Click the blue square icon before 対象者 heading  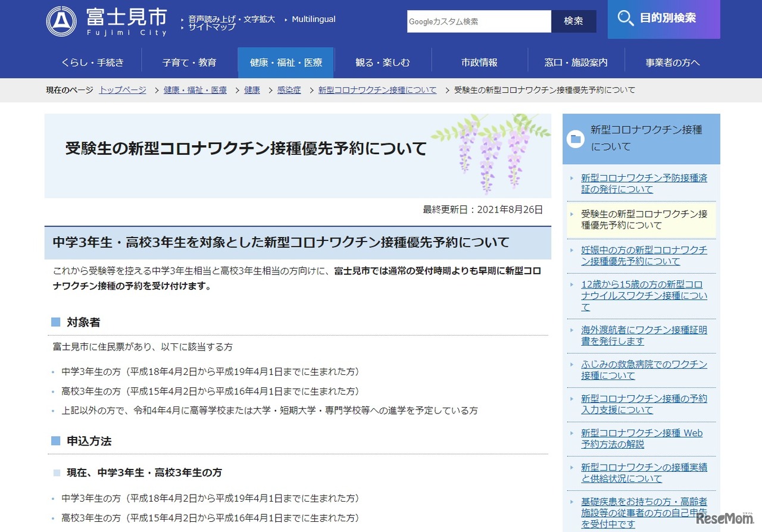(56, 322)
